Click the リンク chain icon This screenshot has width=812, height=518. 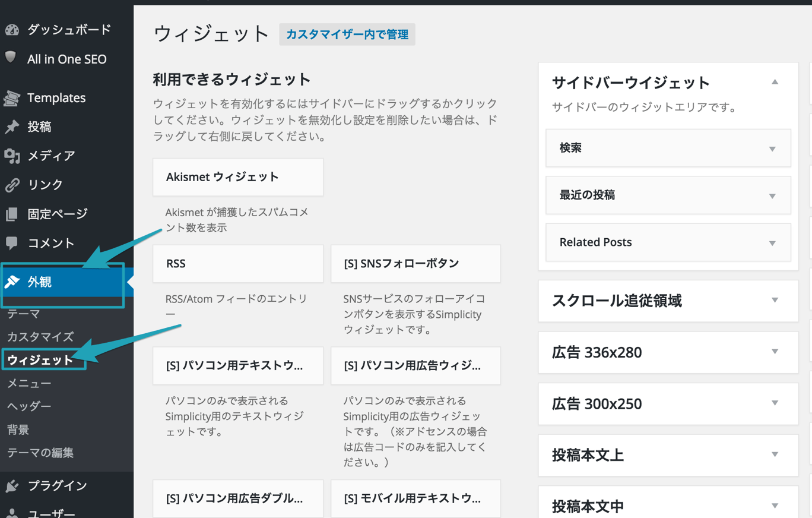click(x=12, y=185)
